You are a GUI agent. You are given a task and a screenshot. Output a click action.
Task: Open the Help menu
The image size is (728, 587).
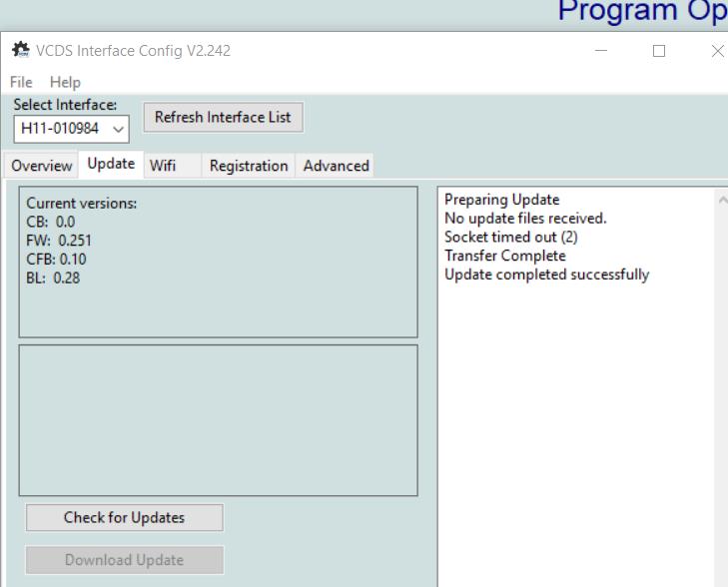[x=65, y=82]
